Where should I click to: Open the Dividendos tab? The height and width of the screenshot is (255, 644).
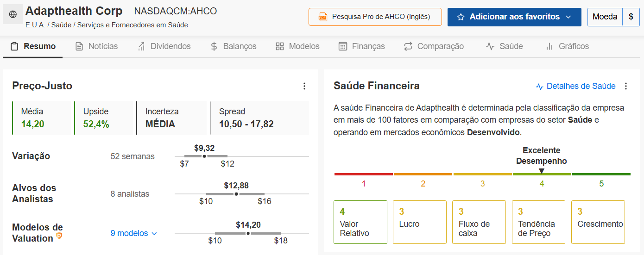click(x=164, y=46)
